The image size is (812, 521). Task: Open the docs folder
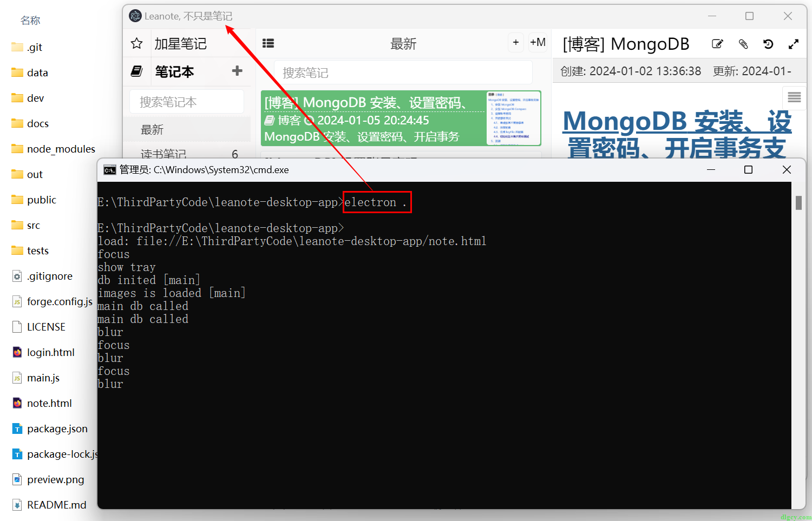click(30, 123)
